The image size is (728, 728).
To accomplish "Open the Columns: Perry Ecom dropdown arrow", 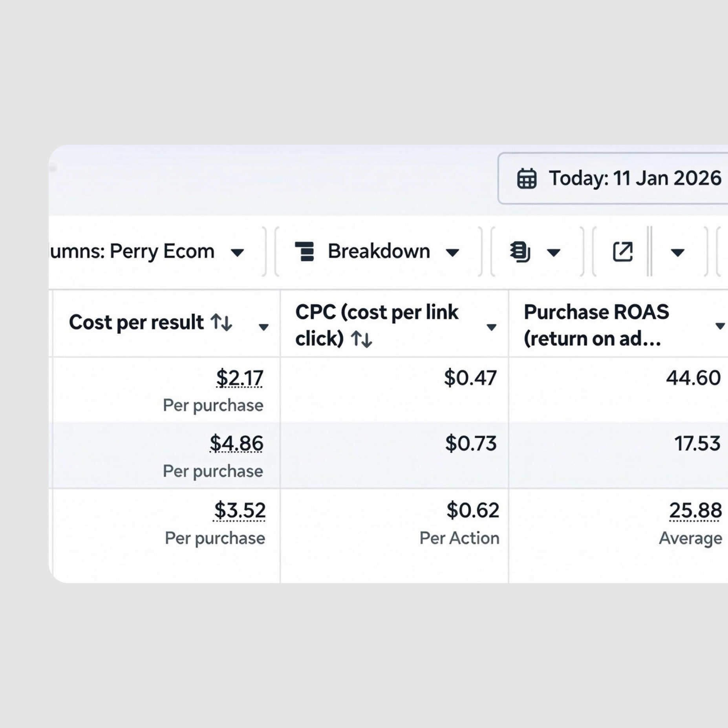I will (237, 252).
